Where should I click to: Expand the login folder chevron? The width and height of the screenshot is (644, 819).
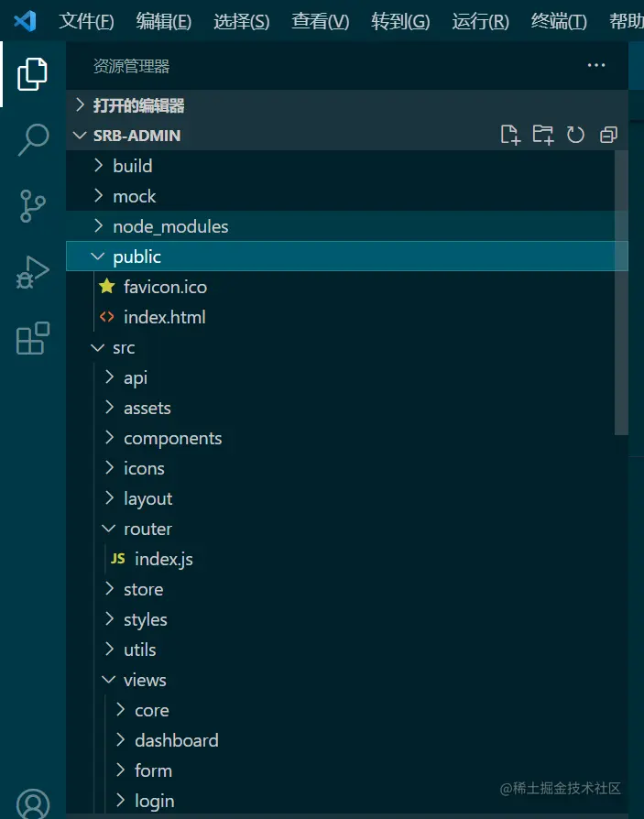(x=120, y=801)
